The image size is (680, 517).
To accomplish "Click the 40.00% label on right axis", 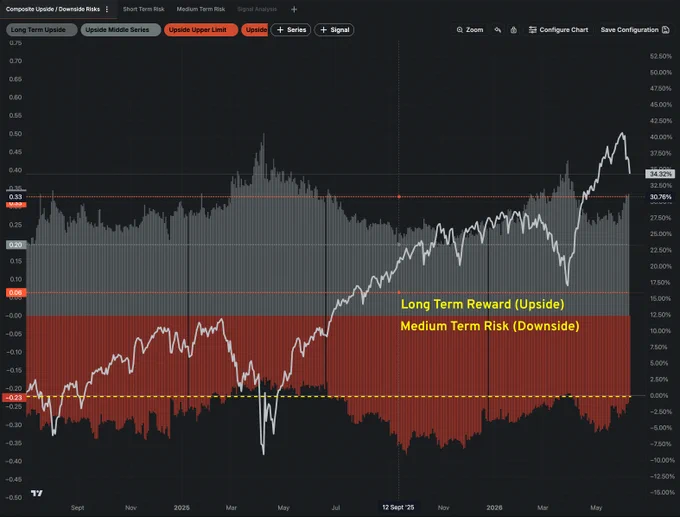I will pos(660,137).
